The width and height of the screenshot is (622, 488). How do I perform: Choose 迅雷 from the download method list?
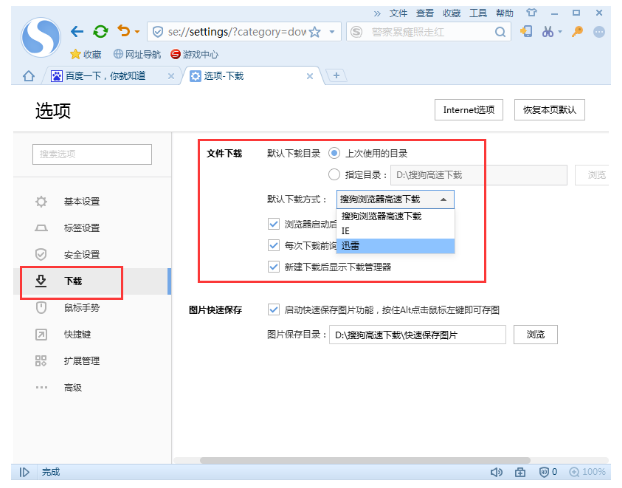tap(395, 246)
